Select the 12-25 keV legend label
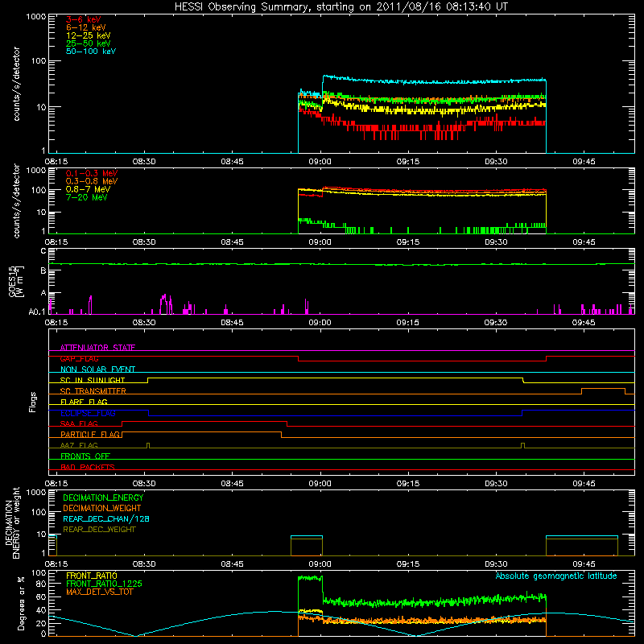The width and height of the screenshot is (644, 644). (x=89, y=35)
